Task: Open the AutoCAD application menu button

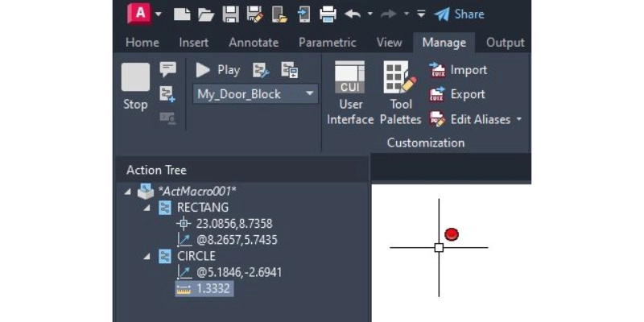Action: tap(139, 14)
